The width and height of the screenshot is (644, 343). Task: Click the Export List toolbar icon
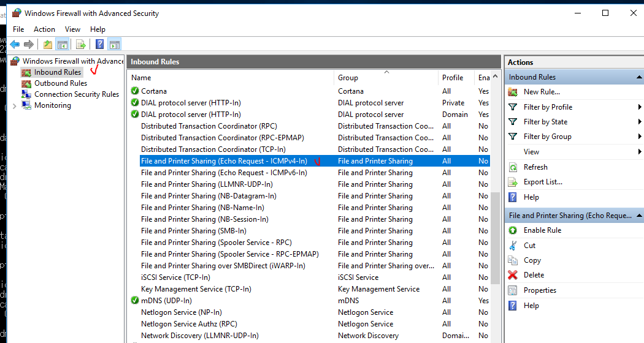81,44
